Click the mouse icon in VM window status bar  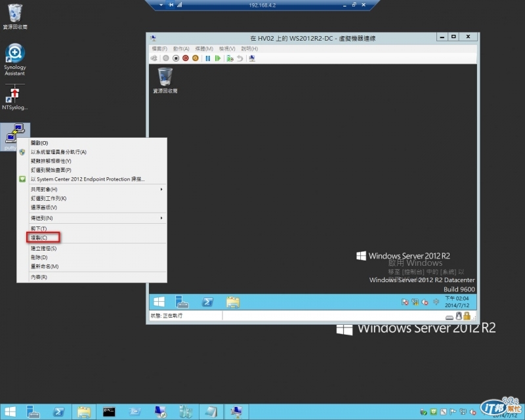pyautogui.click(x=459, y=316)
